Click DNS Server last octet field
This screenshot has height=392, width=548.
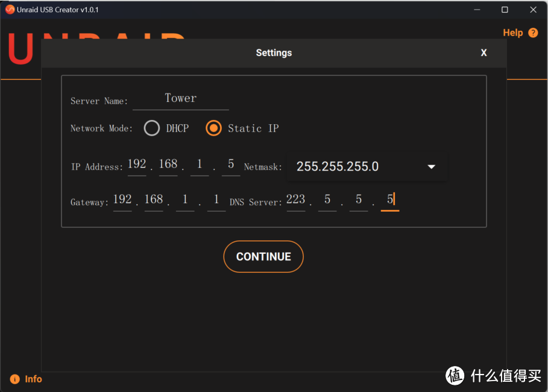[390, 200]
